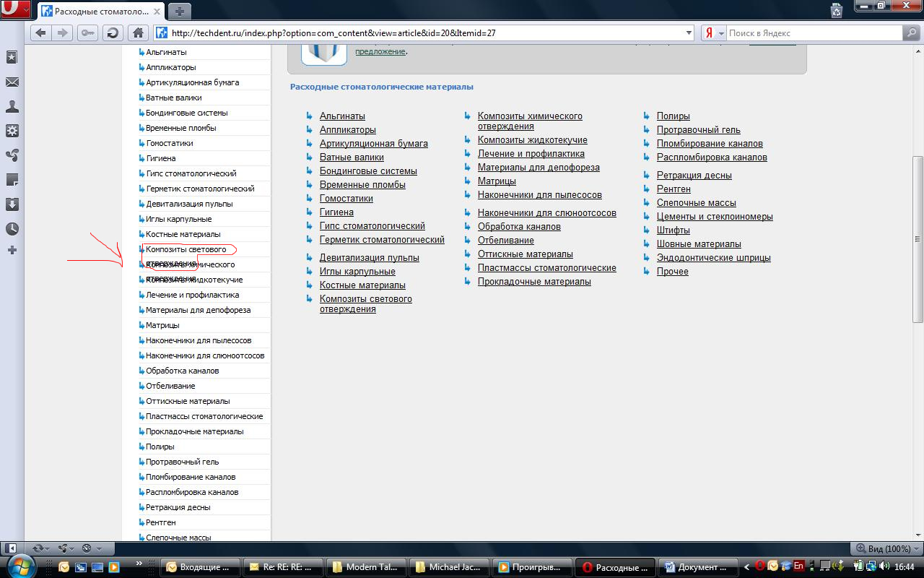Open Материалы для депофореза main content link

[x=539, y=168]
